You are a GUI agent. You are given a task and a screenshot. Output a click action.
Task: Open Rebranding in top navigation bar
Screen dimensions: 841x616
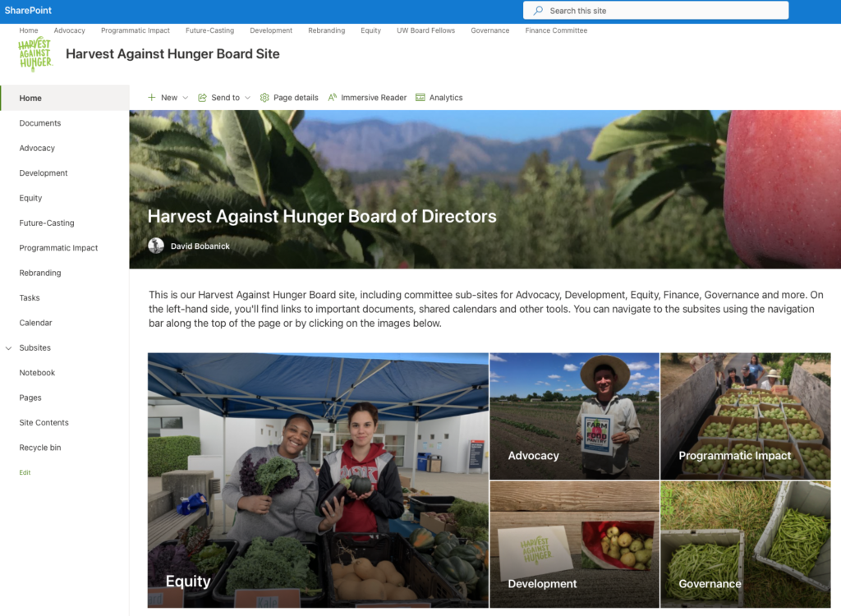pyautogui.click(x=327, y=30)
